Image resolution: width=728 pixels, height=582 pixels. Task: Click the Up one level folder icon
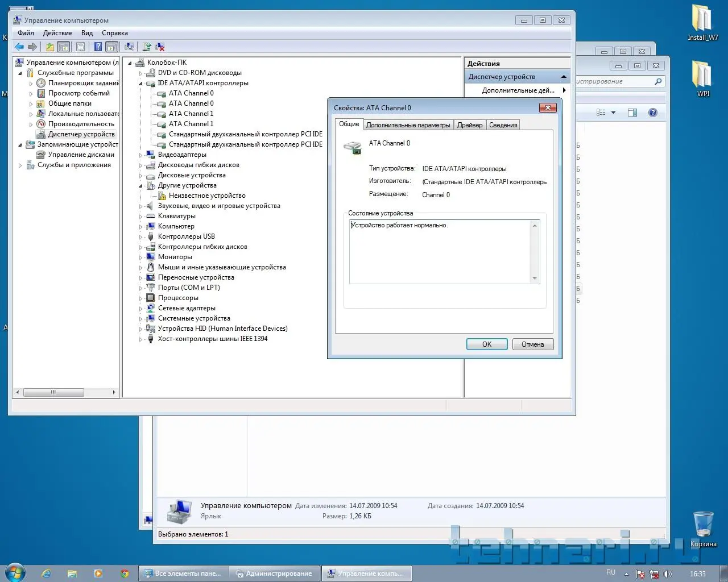(x=50, y=47)
